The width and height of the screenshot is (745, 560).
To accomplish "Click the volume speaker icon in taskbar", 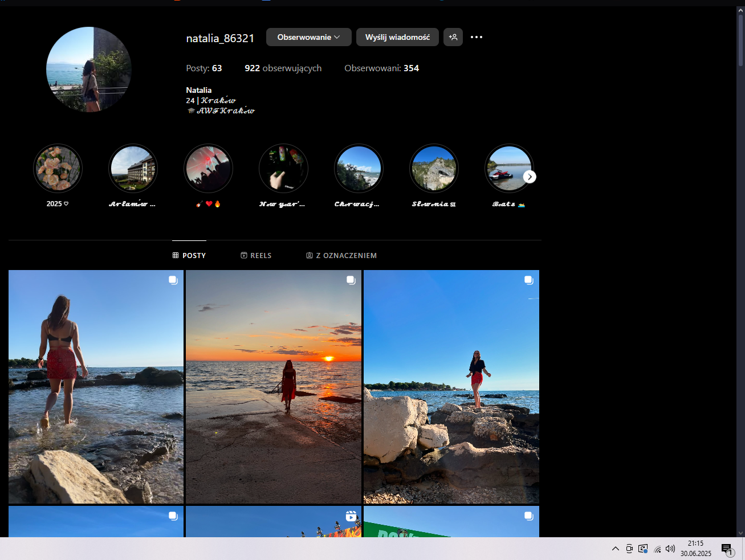I will coord(670,549).
